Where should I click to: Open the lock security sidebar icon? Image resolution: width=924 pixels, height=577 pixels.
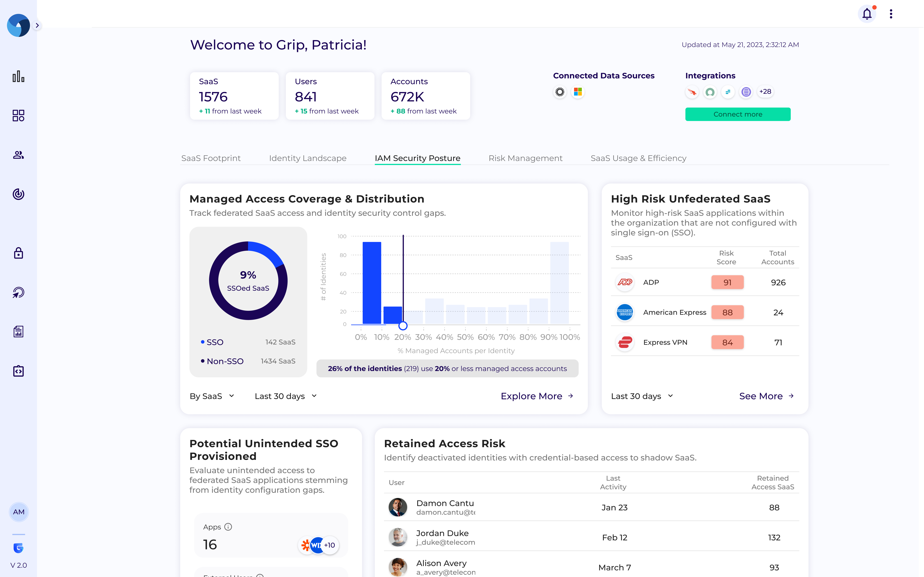point(18,253)
